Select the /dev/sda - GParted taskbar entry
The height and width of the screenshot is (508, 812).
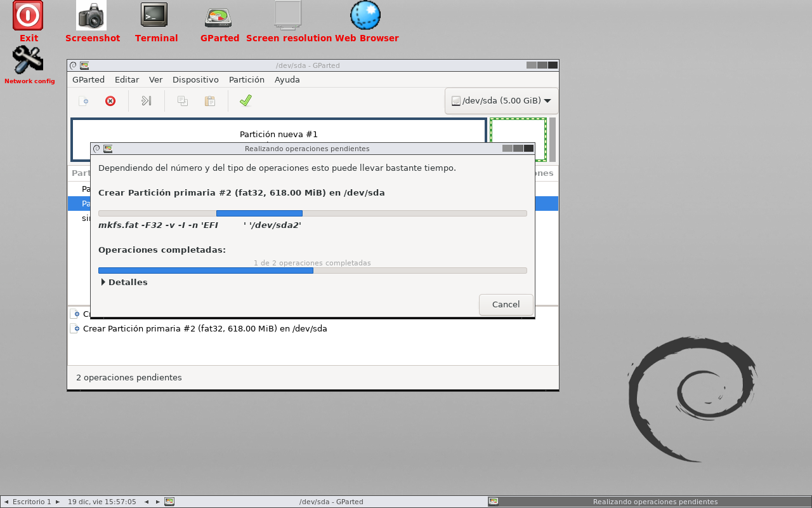coord(331,502)
